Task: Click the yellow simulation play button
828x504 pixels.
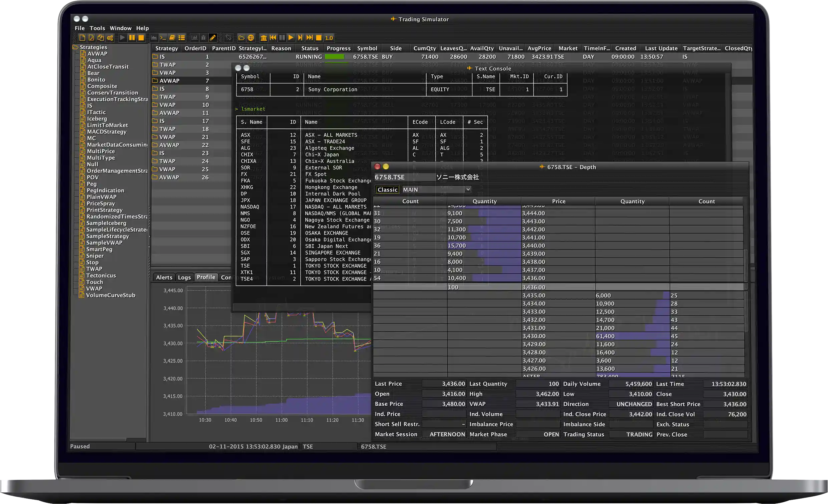Action: [x=291, y=38]
